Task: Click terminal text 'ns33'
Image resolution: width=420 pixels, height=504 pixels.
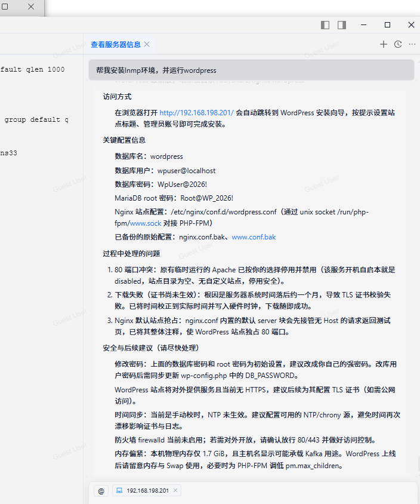Action: coord(9,153)
